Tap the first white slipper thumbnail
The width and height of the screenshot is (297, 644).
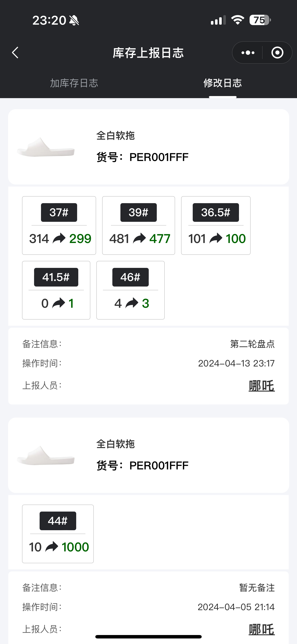46,147
